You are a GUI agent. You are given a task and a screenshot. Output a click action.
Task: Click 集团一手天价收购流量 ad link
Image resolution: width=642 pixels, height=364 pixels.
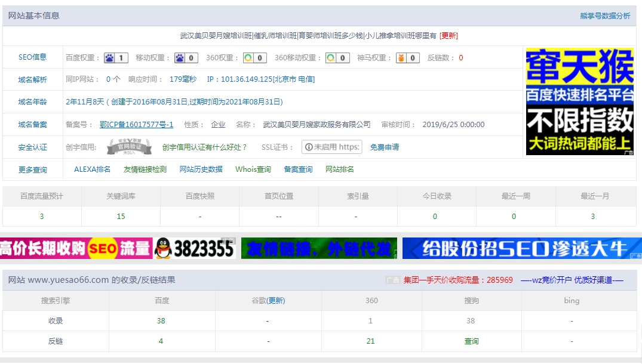(x=458, y=280)
